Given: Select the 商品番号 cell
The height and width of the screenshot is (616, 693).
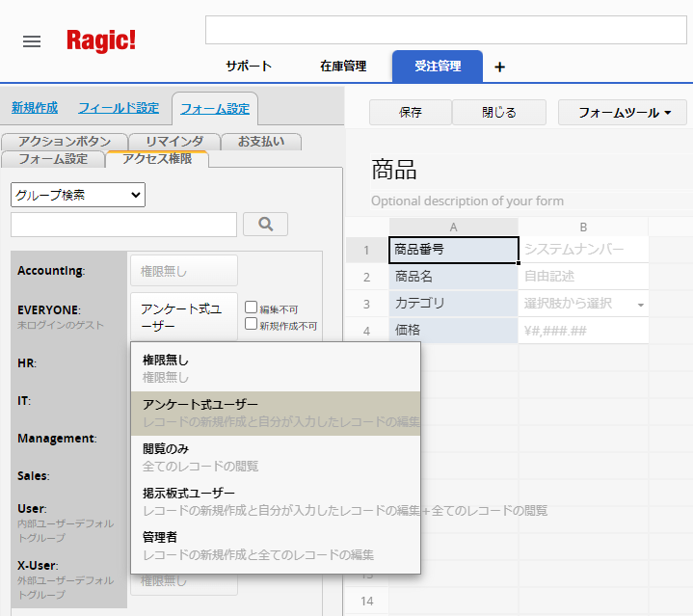Looking at the screenshot, I should [453, 250].
